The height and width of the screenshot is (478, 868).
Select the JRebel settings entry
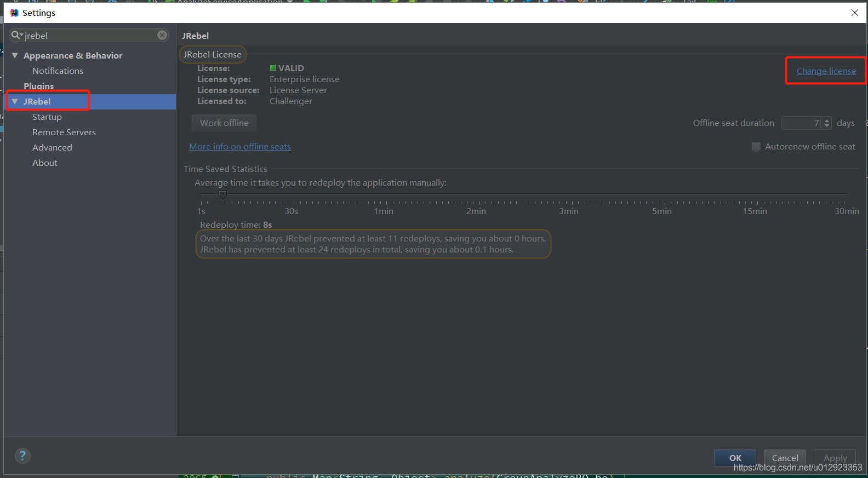click(90, 101)
